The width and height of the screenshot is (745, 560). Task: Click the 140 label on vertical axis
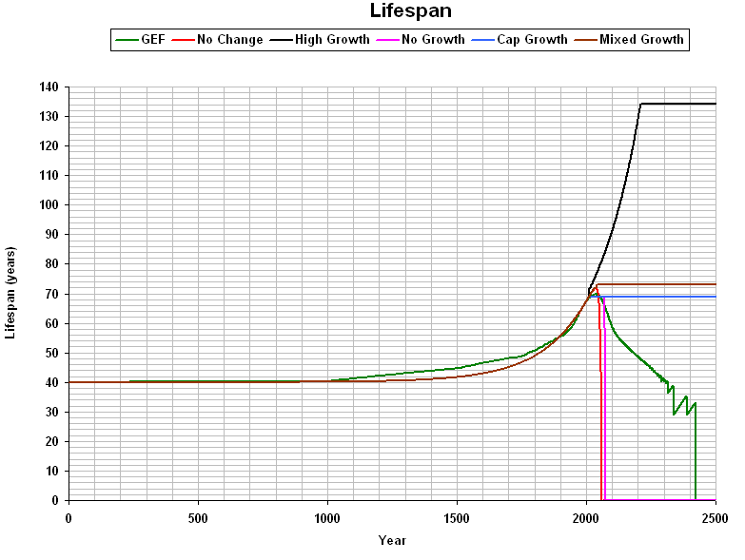[x=49, y=87]
